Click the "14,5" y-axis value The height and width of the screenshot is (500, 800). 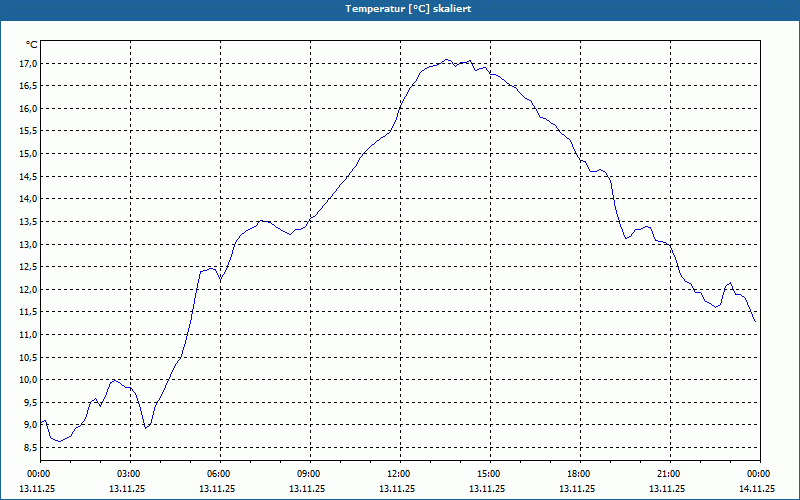29,177
